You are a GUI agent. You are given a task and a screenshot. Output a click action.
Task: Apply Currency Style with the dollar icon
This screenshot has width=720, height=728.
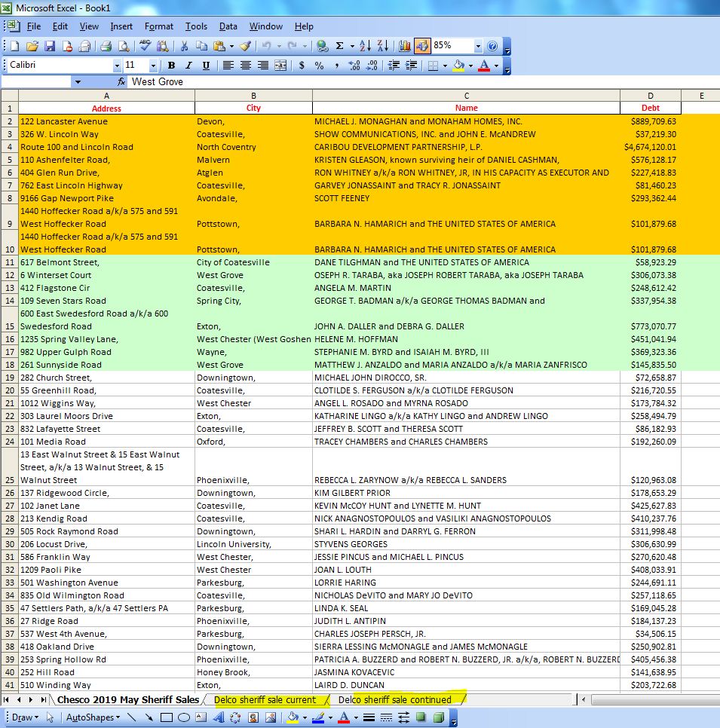(302, 66)
